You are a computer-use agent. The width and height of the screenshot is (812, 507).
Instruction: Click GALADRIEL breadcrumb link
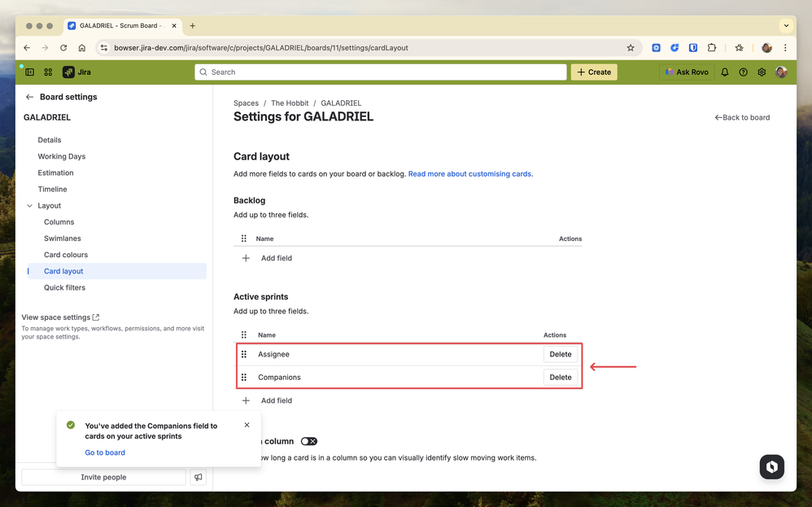pyautogui.click(x=341, y=103)
